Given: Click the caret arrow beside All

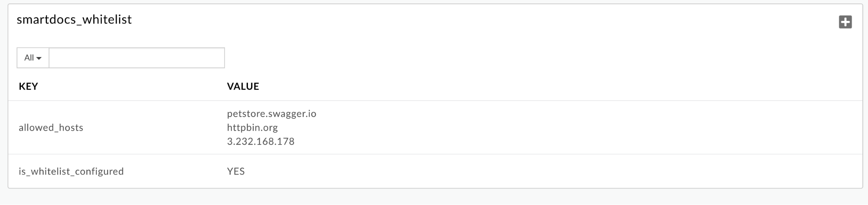Looking at the screenshot, I should coord(39,58).
